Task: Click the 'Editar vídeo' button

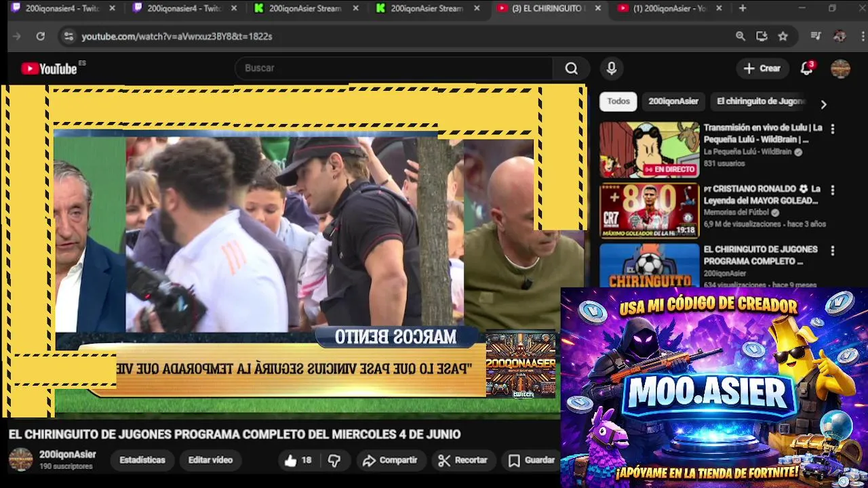Action: tap(210, 460)
